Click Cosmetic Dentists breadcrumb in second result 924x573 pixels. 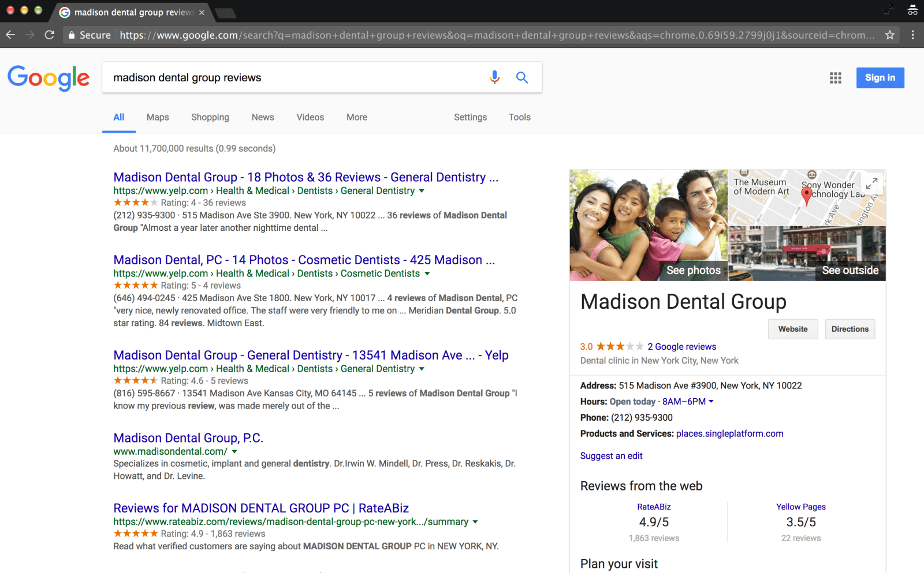point(380,274)
